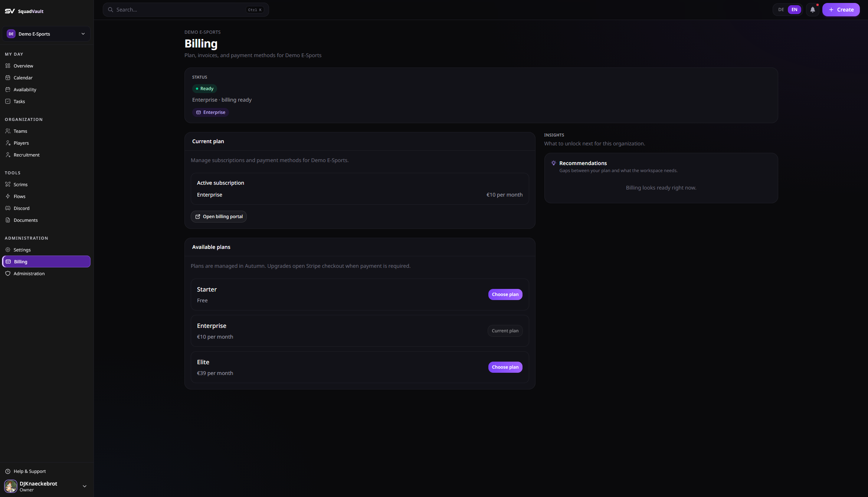Click the Recommendations lightbulb icon
Image resolution: width=868 pixels, height=497 pixels.
(554, 163)
